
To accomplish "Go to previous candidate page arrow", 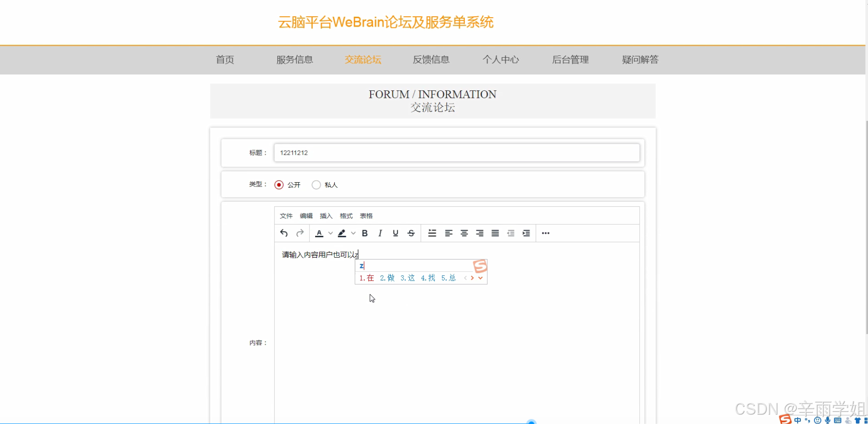I will tap(465, 278).
